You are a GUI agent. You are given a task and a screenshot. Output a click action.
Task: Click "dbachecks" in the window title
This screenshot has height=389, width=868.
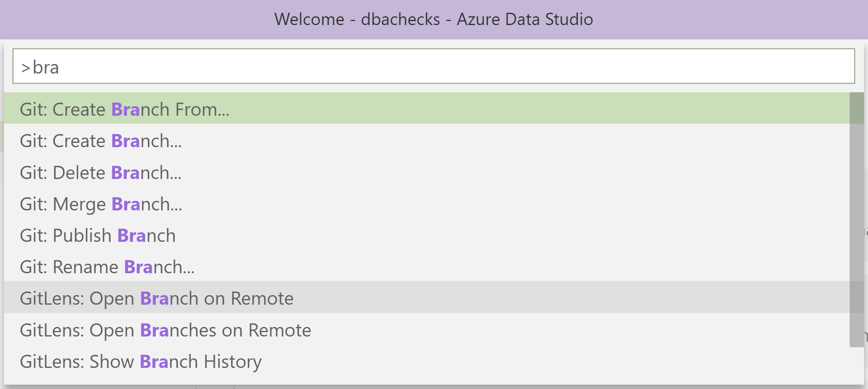(400, 19)
